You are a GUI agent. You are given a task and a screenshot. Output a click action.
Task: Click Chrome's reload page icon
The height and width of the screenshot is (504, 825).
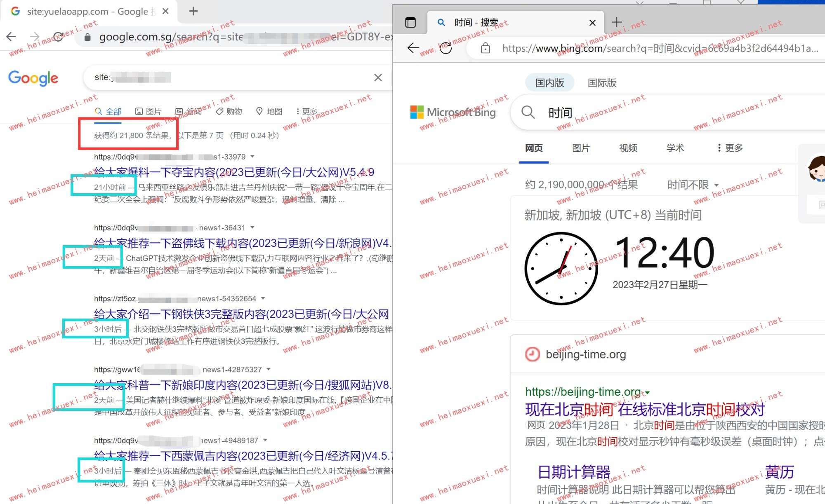[x=58, y=37]
